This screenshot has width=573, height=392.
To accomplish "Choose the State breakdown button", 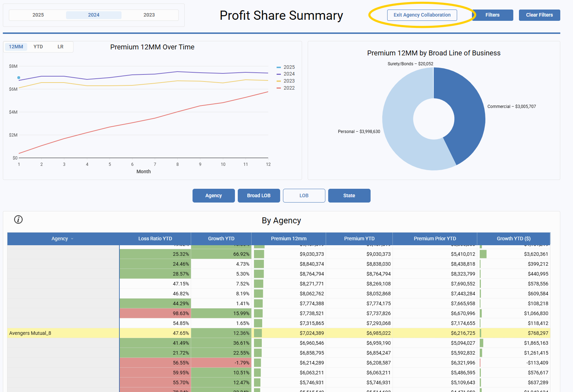I will (349, 195).
